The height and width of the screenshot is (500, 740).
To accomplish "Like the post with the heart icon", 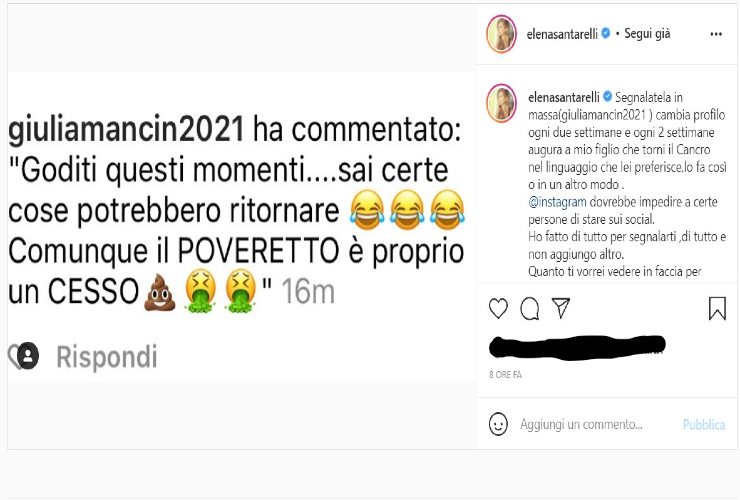I will (x=498, y=308).
